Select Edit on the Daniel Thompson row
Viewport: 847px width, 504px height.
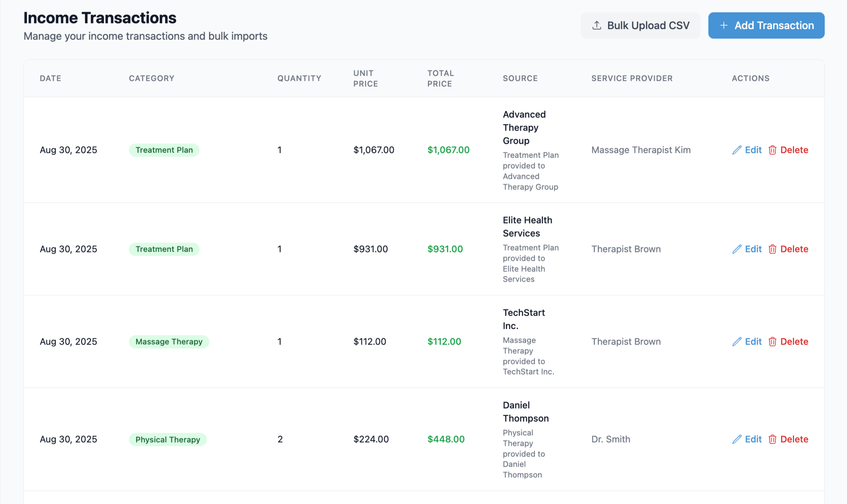[754, 439]
